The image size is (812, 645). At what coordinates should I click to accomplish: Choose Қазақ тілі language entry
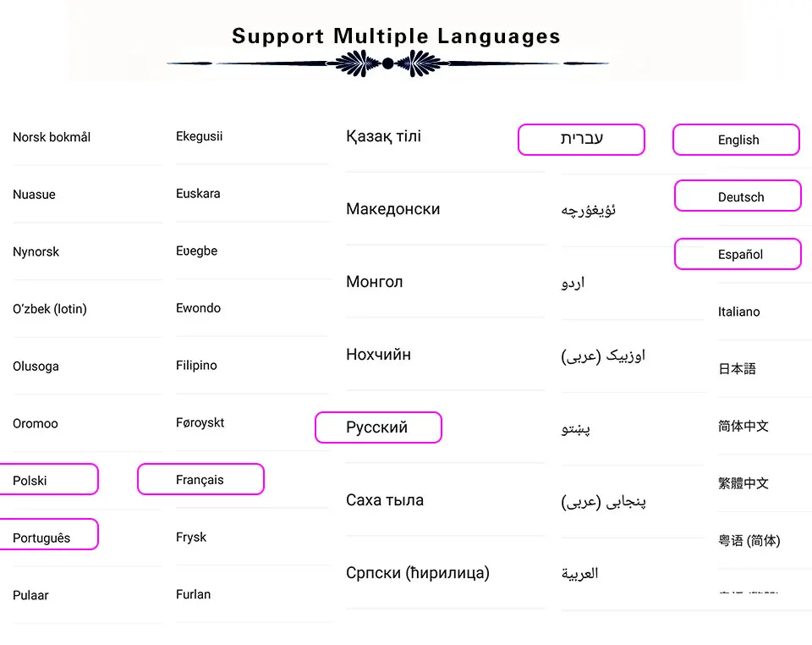383,136
